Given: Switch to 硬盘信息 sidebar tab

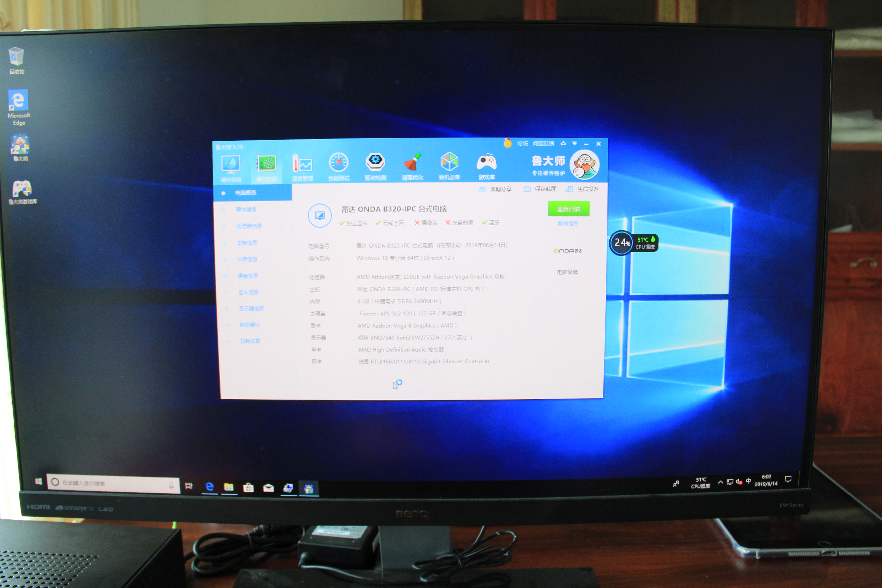Looking at the screenshot, I should click(248, 276).
